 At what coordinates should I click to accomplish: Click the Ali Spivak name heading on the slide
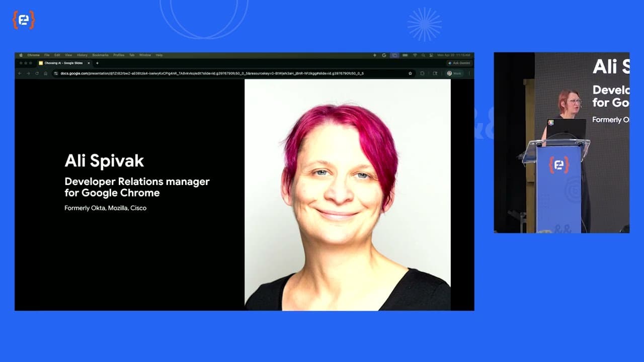[104, 161]
